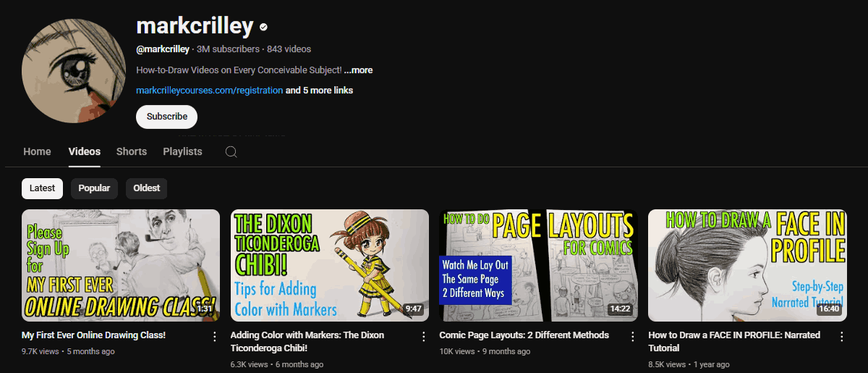Screen dimensions: 868x373
Task: Open title How to Draw a FACE IN PROFILE: Narrated Tutorial
Action: (734, 342)
